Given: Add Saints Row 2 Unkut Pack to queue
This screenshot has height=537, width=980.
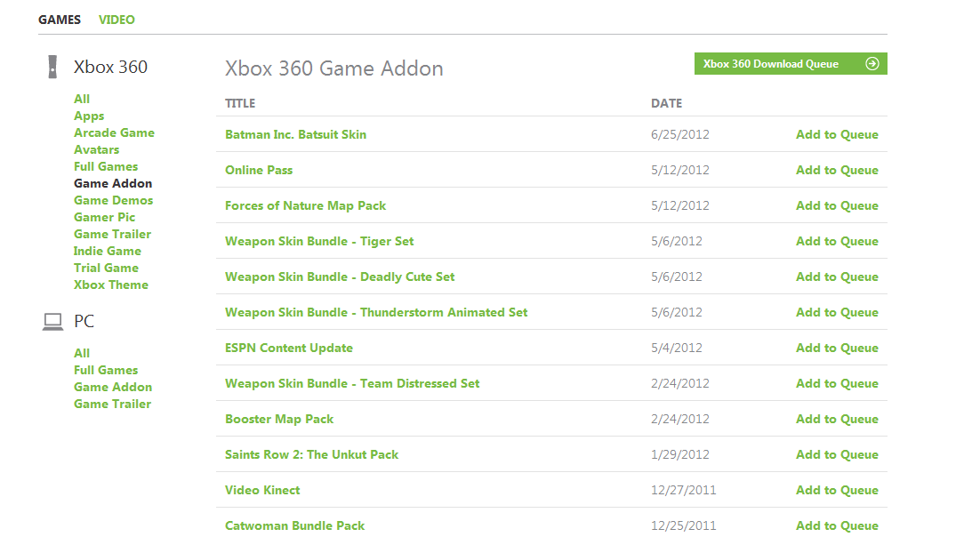Looking at the screenshot, I should pos(837,455).
